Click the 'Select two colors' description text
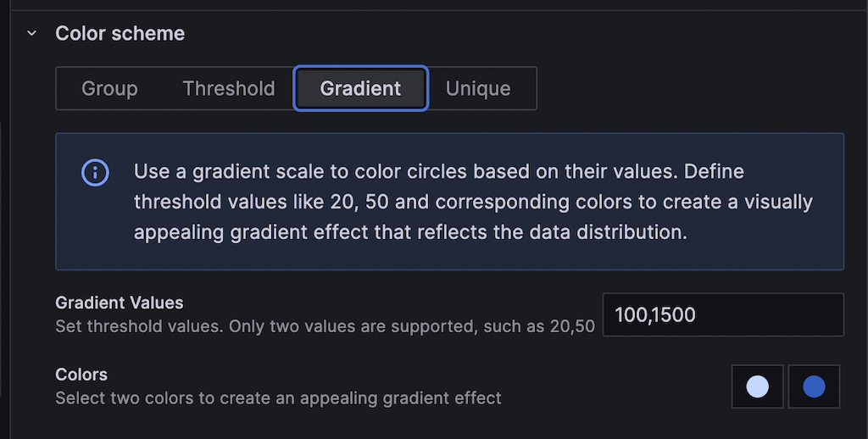Viewport: 868px width, 439px height. pyautogui.click(x=278, y=397)
